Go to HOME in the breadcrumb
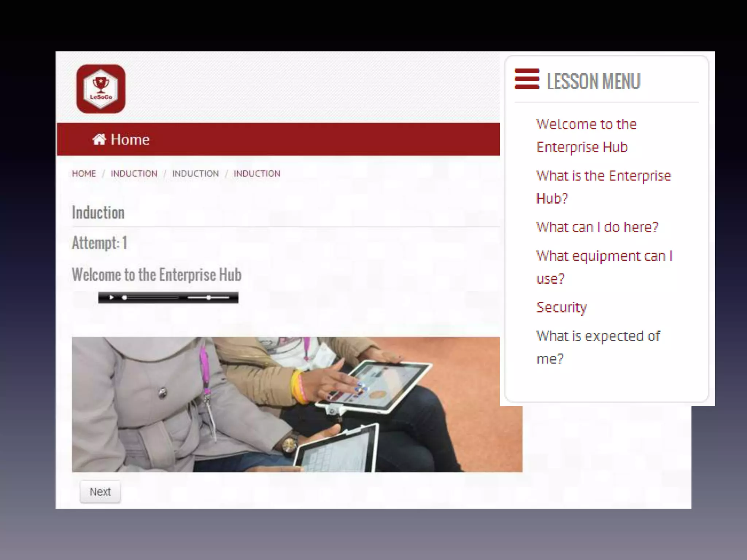Viewport: 747px width, 560px height. (84, 174)
